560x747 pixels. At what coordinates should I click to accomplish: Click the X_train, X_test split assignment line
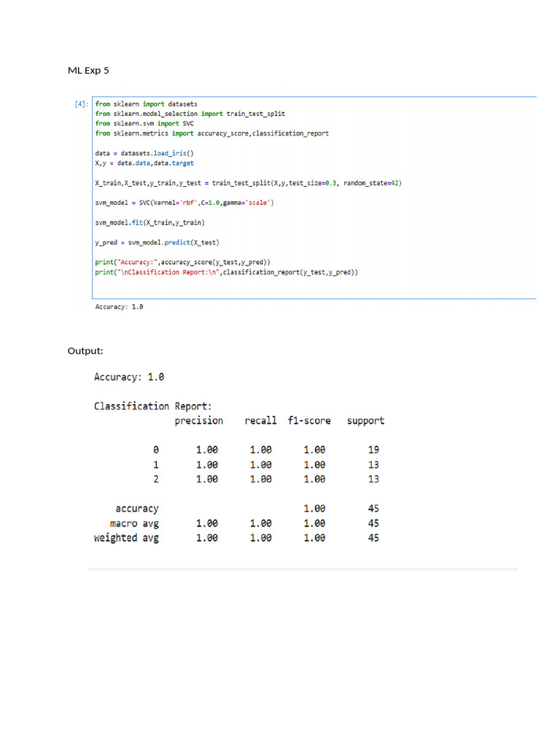pos(248,183)
